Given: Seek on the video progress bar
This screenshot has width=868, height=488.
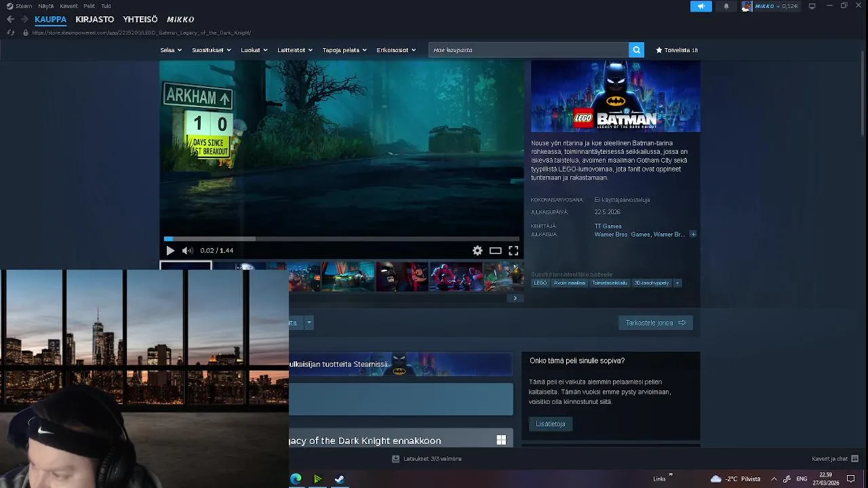Looking at the screenshot, I should [342, 239].
